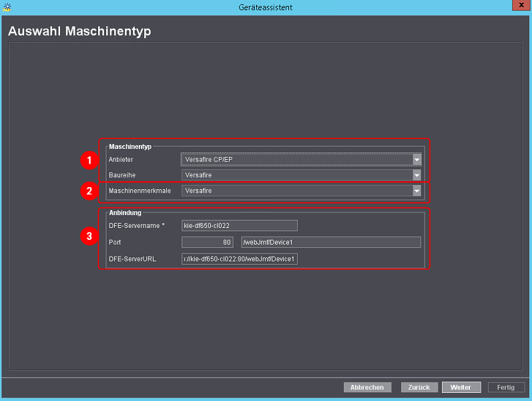Image resolution: width=532 pixels, height=401 pixels.
Task: Click the Auswahl Maschinentyp heading
Action: click(x=79, y=31)
